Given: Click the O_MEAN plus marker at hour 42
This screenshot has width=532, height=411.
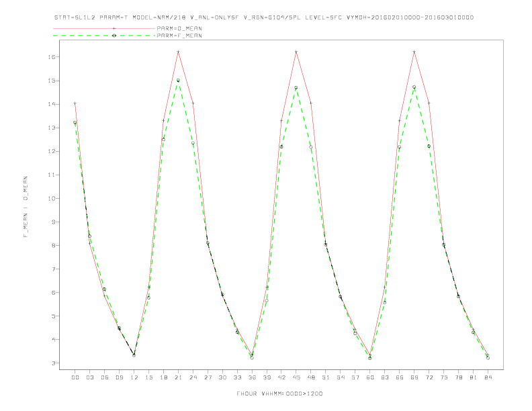Looking at the screenshot, I should (x=281, y=120).
